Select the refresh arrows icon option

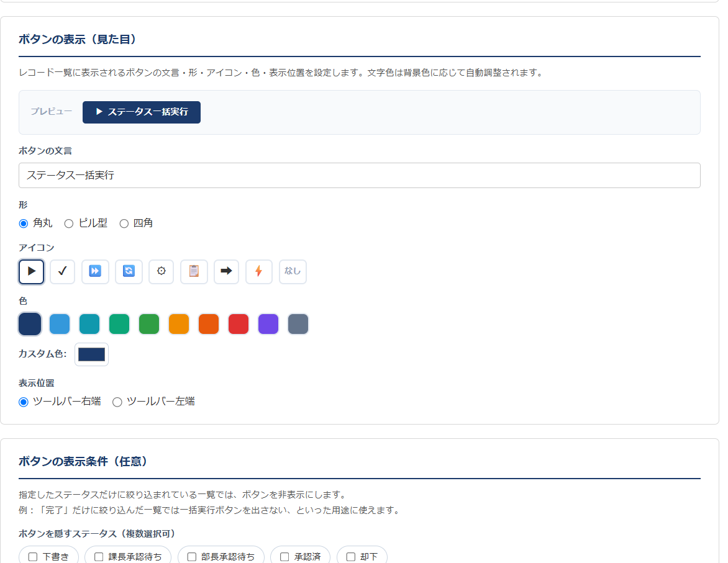[129, 271]
